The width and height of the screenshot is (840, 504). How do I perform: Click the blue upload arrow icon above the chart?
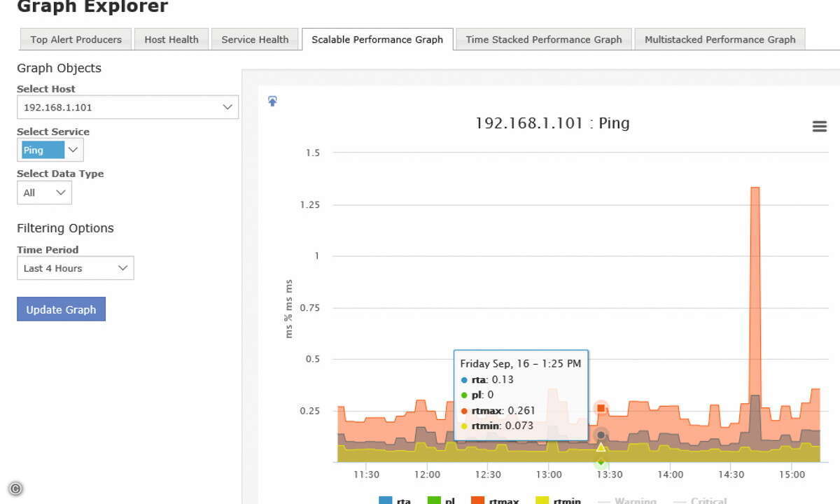point(273,101)
